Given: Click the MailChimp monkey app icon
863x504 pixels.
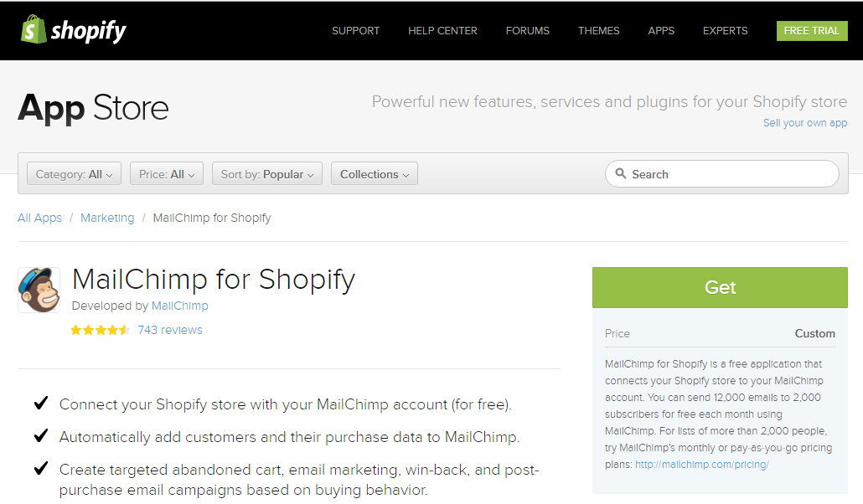Looking at the screenshot, I should point(39,290).
